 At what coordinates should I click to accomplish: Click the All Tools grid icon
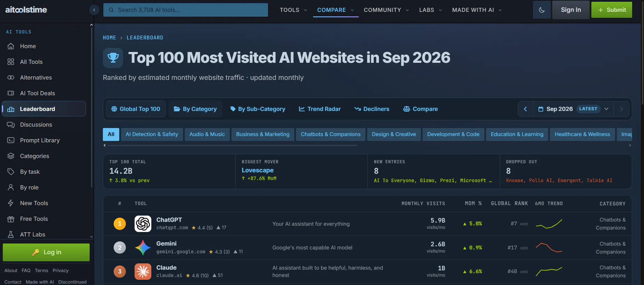coord(11,62)
